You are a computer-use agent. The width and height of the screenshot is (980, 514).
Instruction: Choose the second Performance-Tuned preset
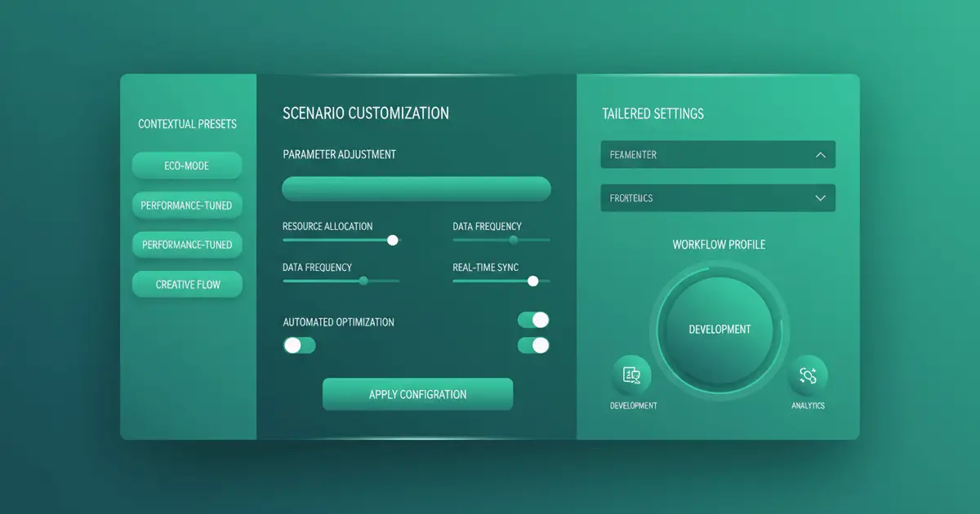(x=187, y=244)
